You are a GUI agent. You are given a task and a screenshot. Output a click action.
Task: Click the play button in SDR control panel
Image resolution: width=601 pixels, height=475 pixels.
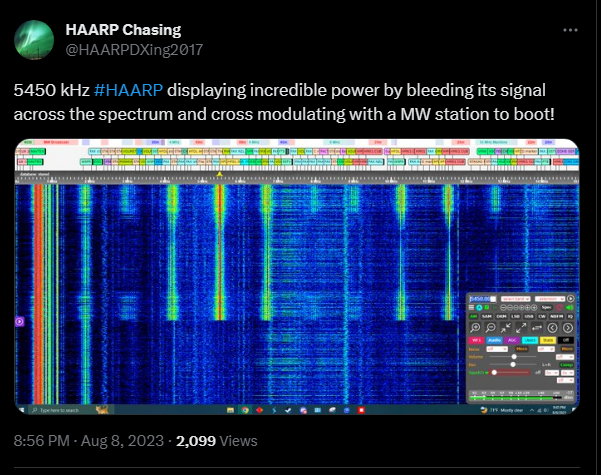(x=570, y=299)
